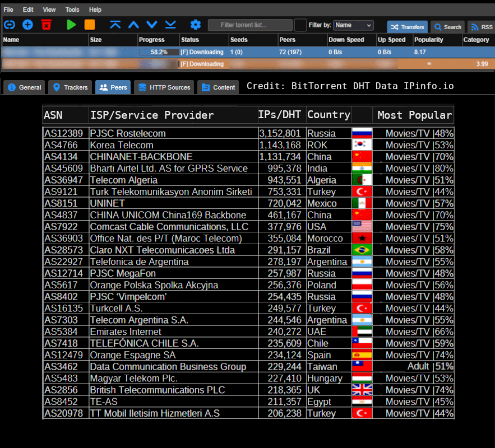Start torrents with the green play icon
This screenshot has width=495, height=448.
coord(71,25)
